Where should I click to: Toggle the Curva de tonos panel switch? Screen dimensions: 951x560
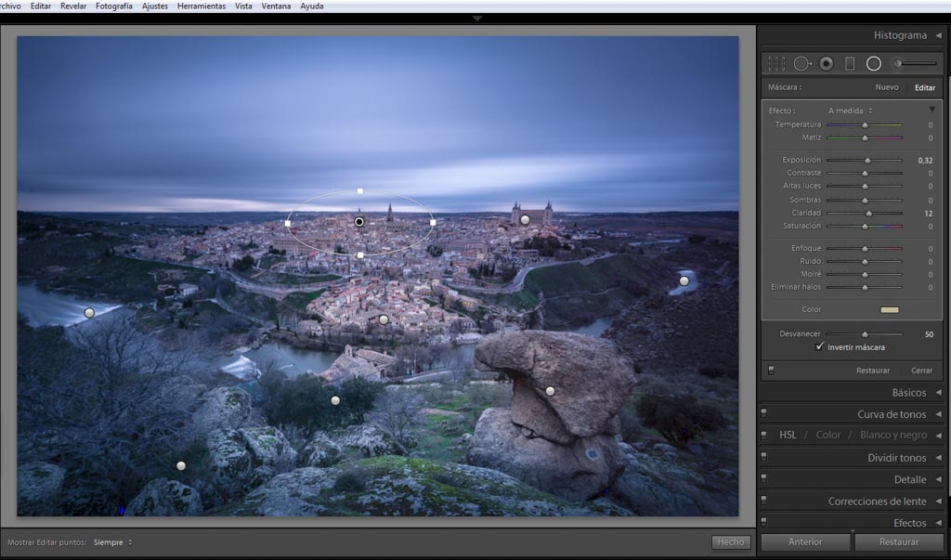(764, 415)
